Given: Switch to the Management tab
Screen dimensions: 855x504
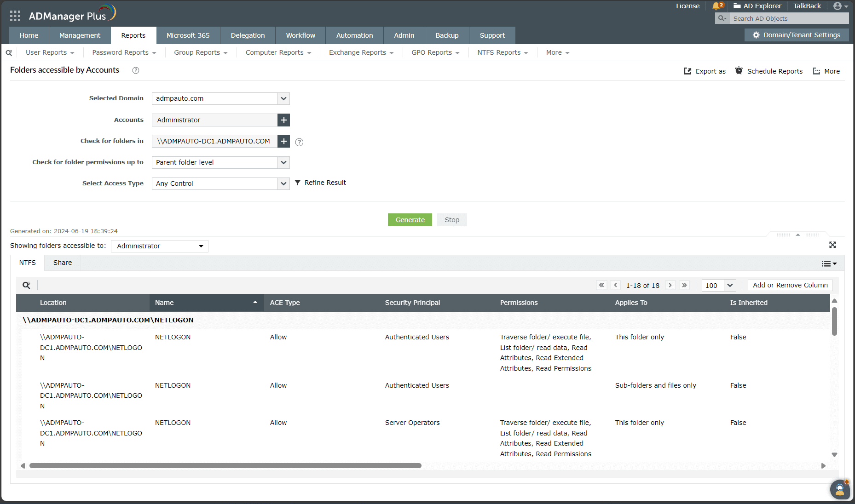Looking at the screenshot, I should point(80,35).
